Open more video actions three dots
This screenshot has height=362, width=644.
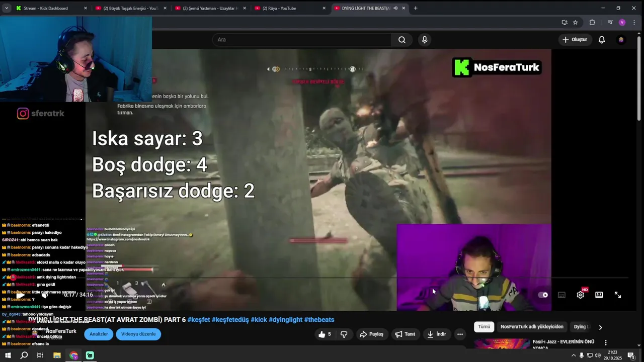tap(460, 334)
